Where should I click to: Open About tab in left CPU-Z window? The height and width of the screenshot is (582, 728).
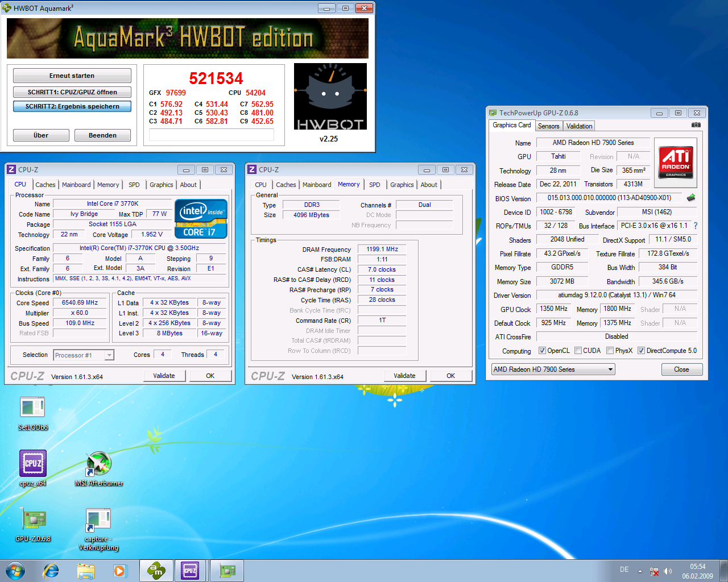coord(188,185)
